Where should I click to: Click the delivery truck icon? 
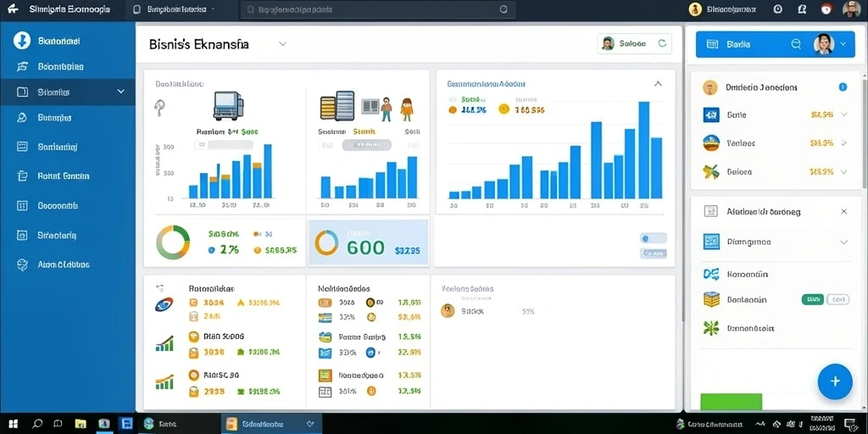click(x=228, y=106)
